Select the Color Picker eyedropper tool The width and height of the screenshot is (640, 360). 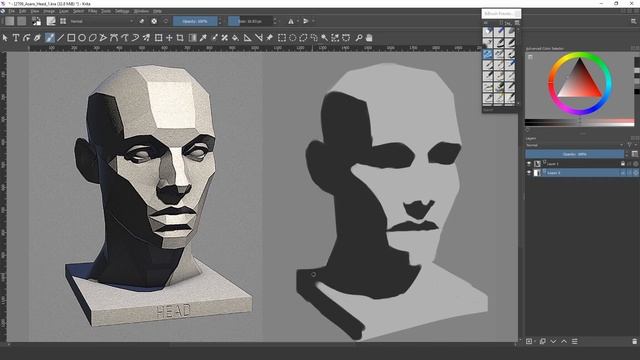click(x=203, y=38)
